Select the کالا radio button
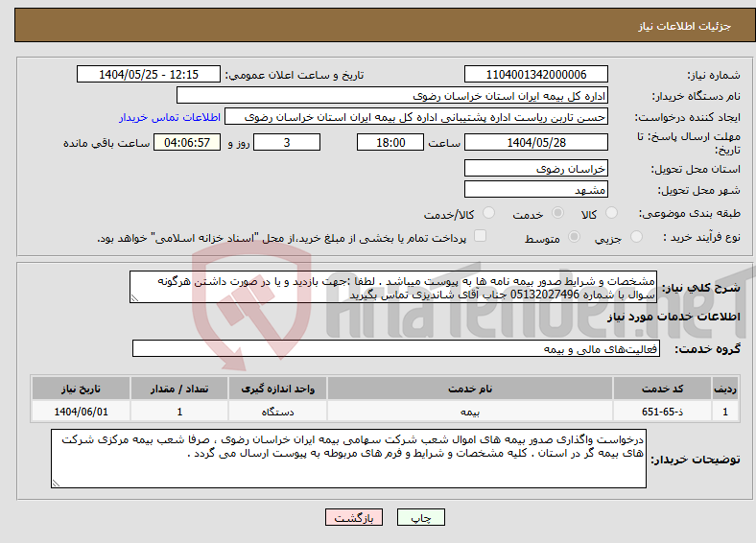 pyautogui.click(x=611, y=213)
